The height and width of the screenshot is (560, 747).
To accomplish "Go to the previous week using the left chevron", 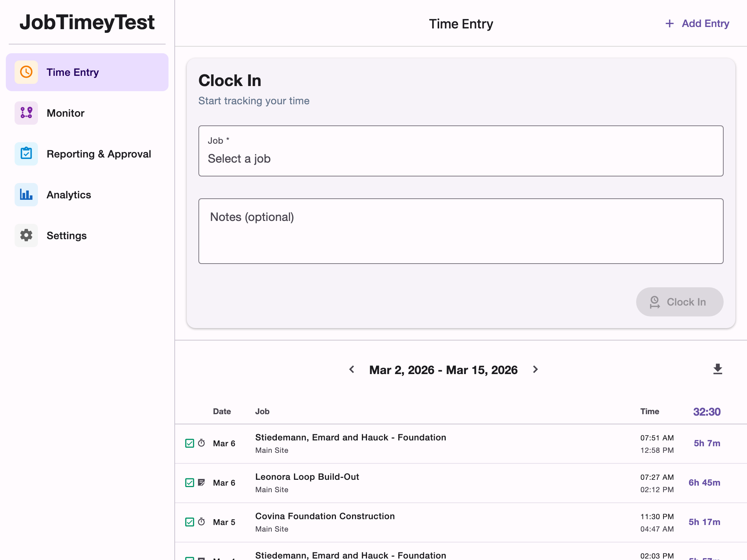I will (x=352, y=369).
